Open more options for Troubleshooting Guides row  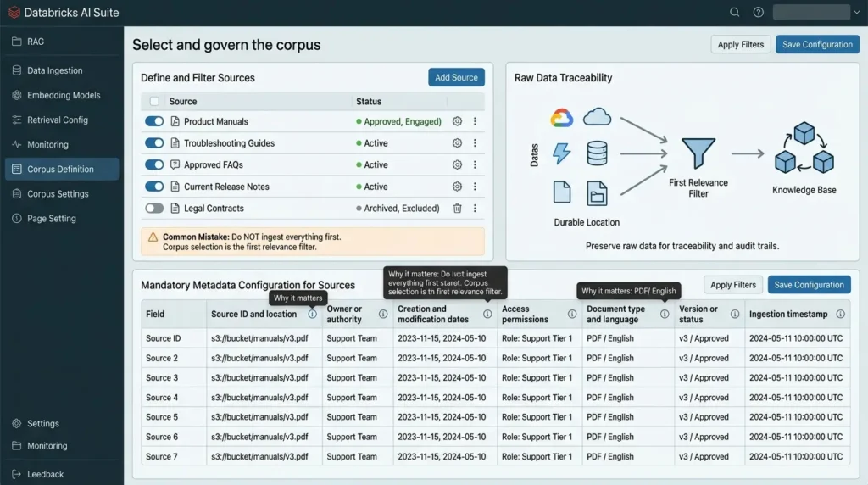click(x=475, y=142)
